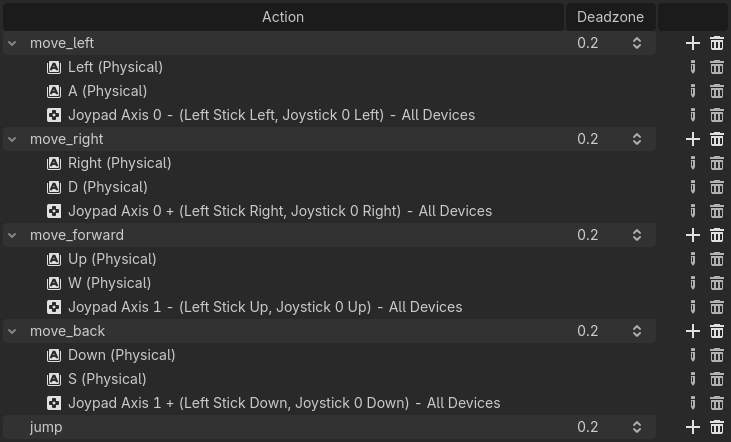Add an event to the jump action
Screen dimensions: 731x442
[693, 427]
